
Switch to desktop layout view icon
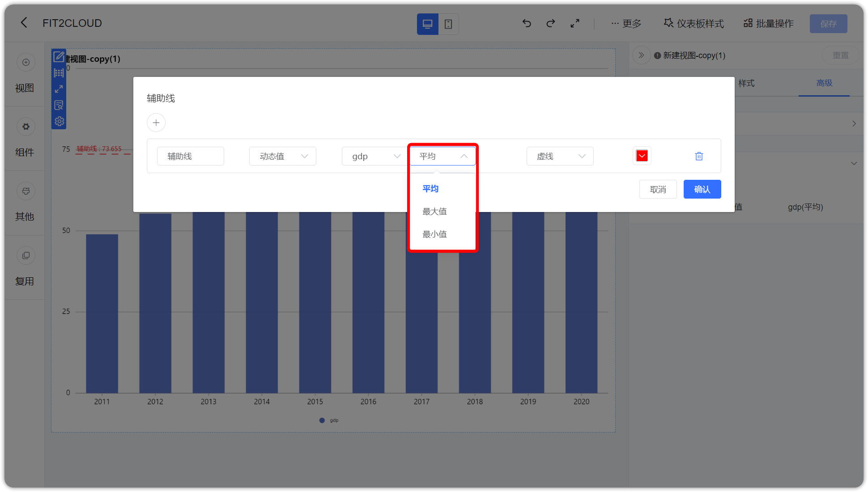click(x=427, y=24)
